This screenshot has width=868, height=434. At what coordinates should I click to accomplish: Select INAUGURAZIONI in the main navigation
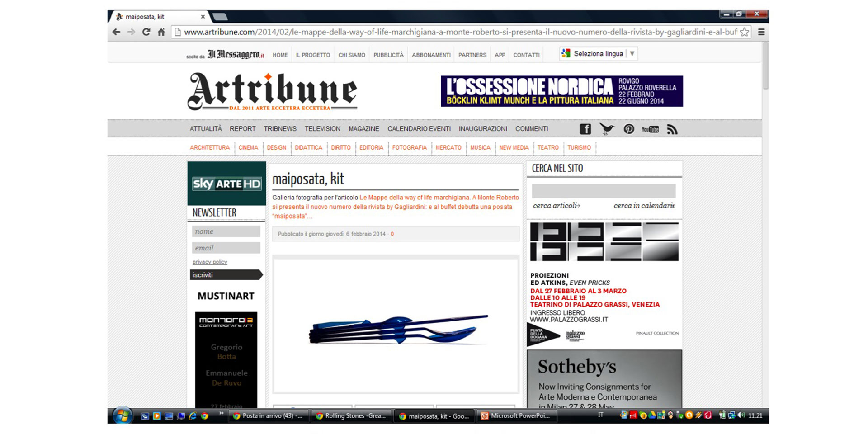[483, 129]
